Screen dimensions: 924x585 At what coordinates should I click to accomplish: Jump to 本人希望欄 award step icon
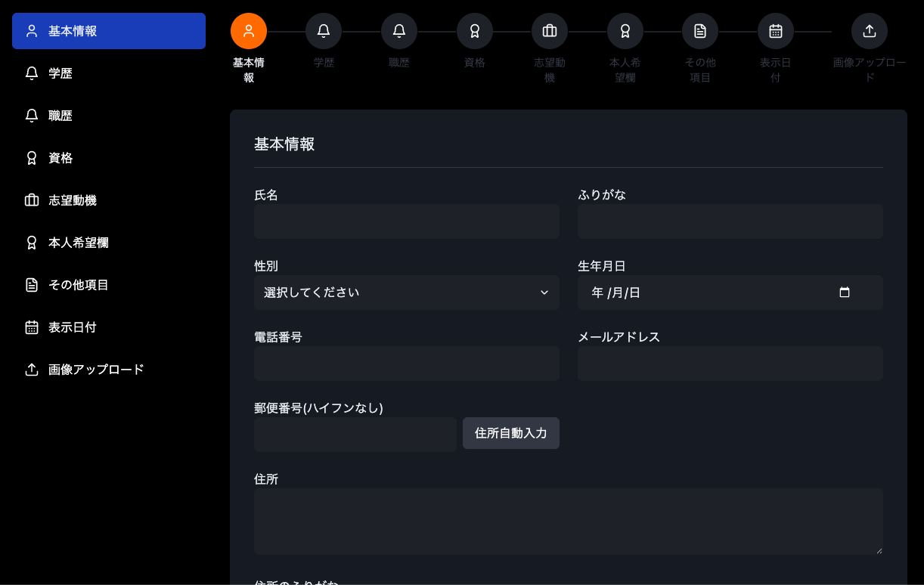pyautogui.click(x=625, y=31)
